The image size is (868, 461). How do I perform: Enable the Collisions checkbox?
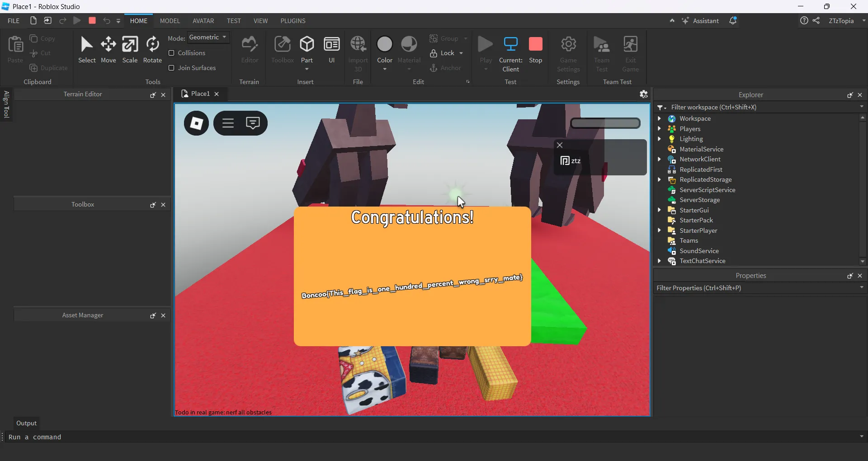(171, 53)
